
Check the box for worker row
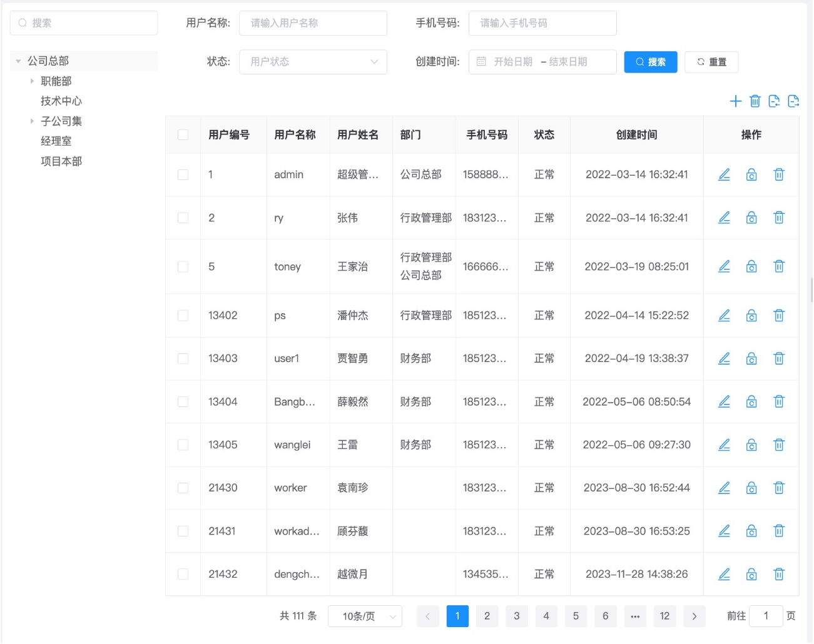click(183, 488)
